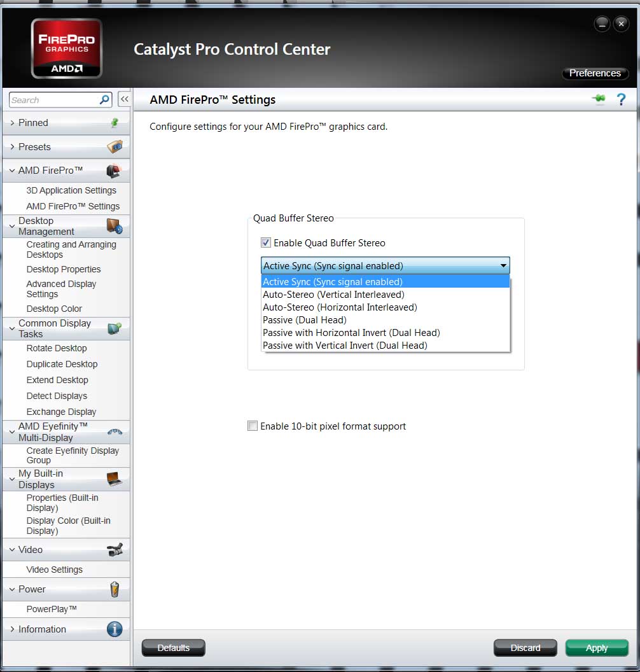640x672 pixels.
Task: Collapse the sidebar with the double-arrow button
Action: pos(124,99)
